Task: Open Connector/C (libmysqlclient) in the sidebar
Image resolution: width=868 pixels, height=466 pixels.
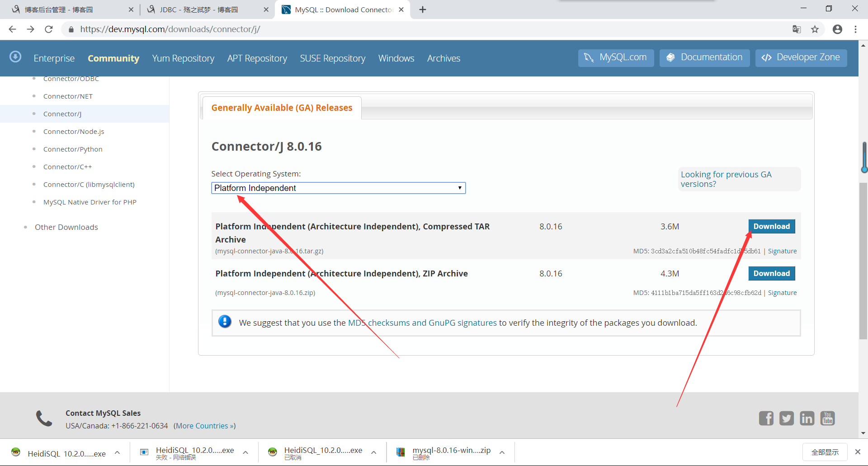Action: coord(89,185)
